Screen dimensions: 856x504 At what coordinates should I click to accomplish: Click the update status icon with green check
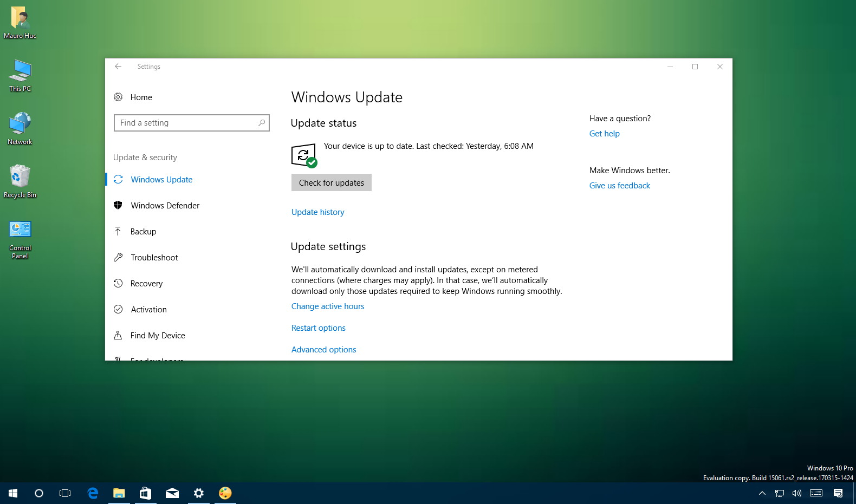tap(304, 156)
